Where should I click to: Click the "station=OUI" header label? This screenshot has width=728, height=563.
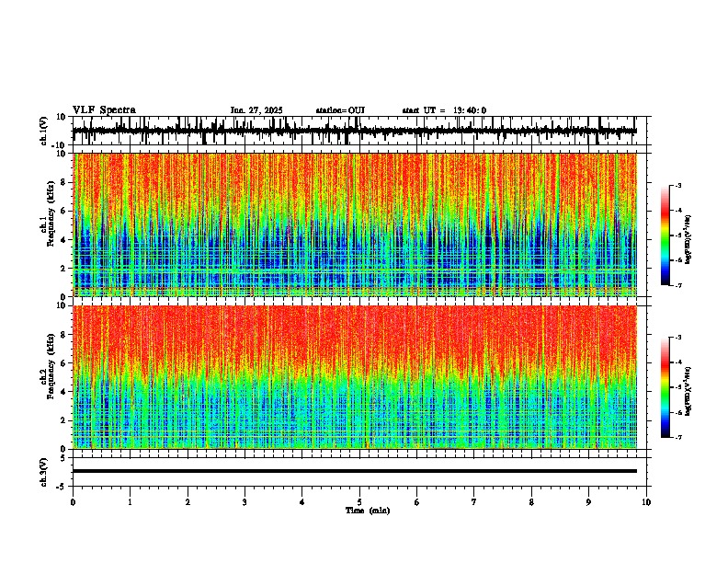(340, 110)
